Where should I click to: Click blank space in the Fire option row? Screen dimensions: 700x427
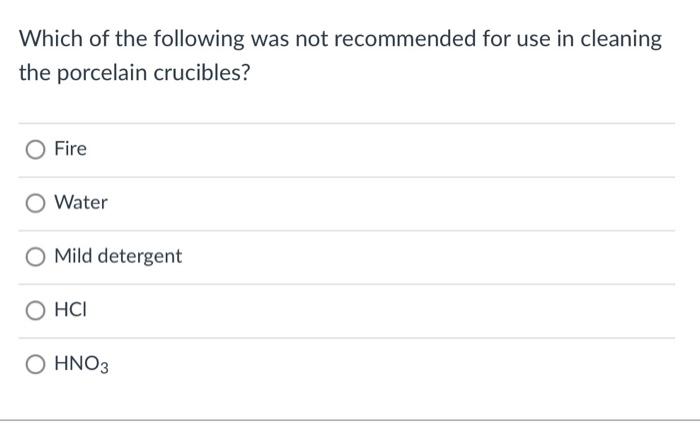click(x=379, y=150)
